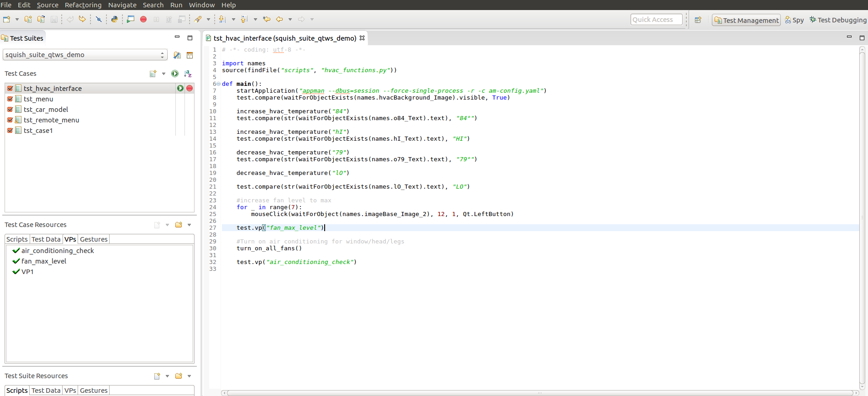Viewport: 868px width, 396px height.
Task: Click the Quick Access search field
Action: point(656,20)
